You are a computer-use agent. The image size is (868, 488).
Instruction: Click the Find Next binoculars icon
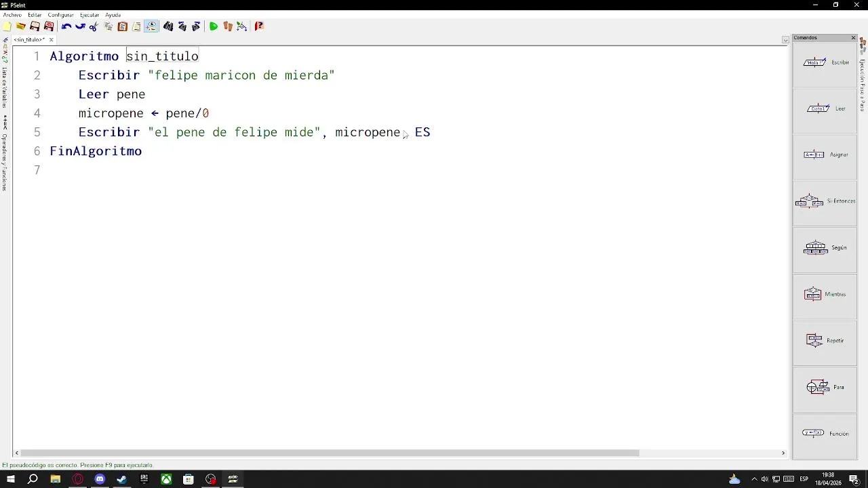click(x=197, y=26)
